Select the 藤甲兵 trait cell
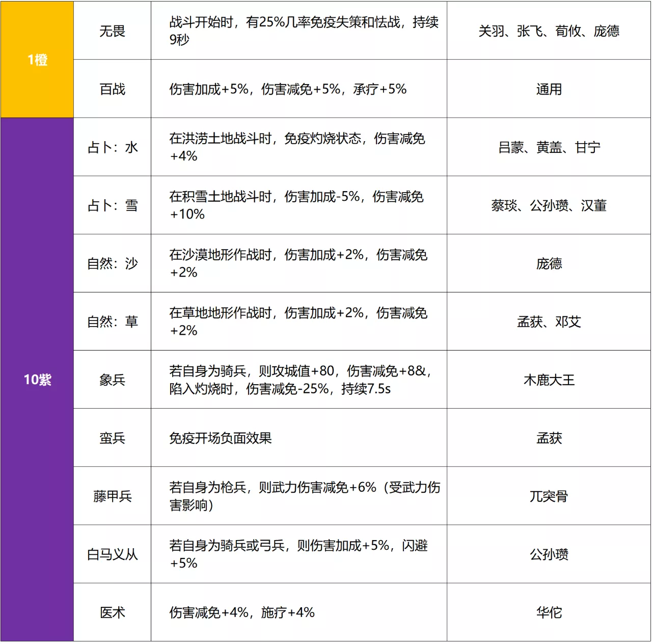The image size is (652, 644). [x=113, y=496]
